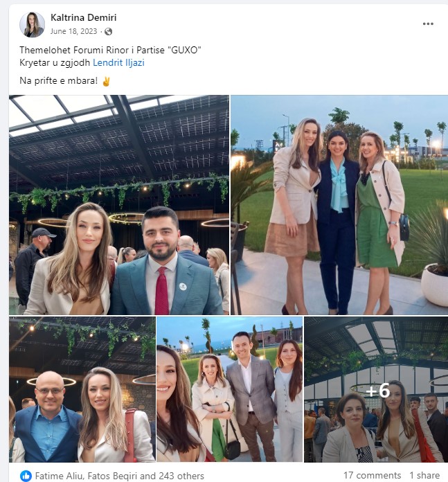
Task: Open the outdoor group selfie with four people
Action: click(x=229, y=389)
